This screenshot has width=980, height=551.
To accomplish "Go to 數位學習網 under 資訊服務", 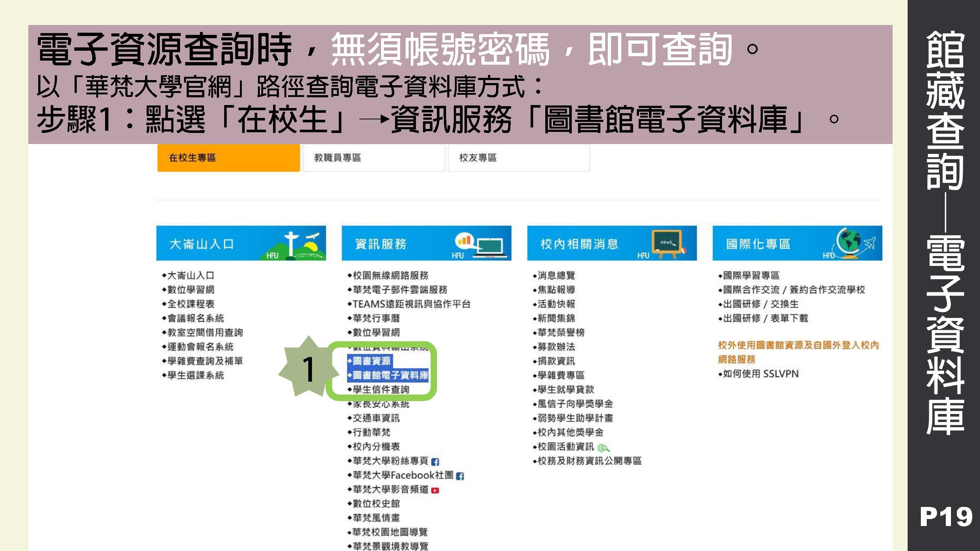I will (x=376, y=332).
